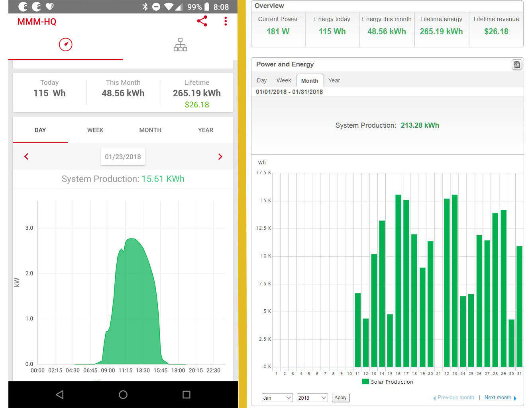Open the 2018 year dropdown

312,398
